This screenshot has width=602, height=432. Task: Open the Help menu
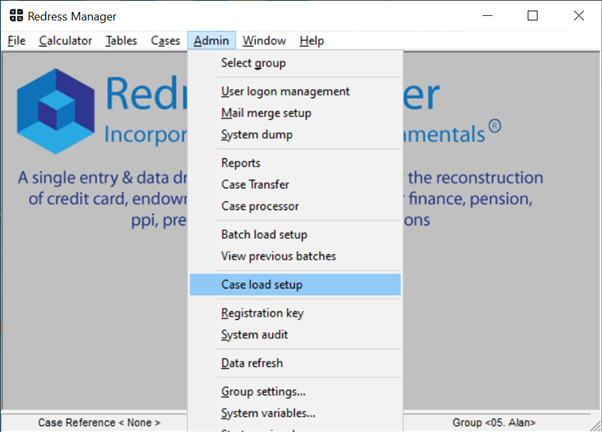point(312,41)
